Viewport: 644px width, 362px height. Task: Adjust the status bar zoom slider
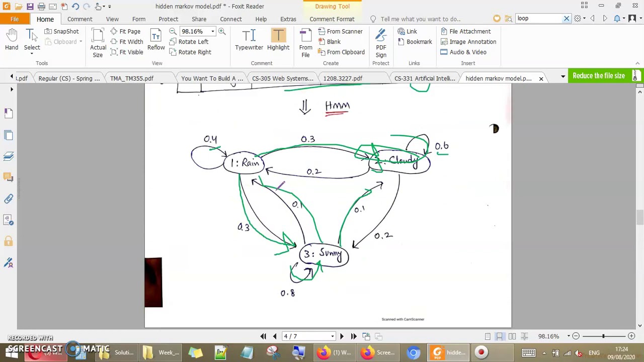(x=603, y=336)
